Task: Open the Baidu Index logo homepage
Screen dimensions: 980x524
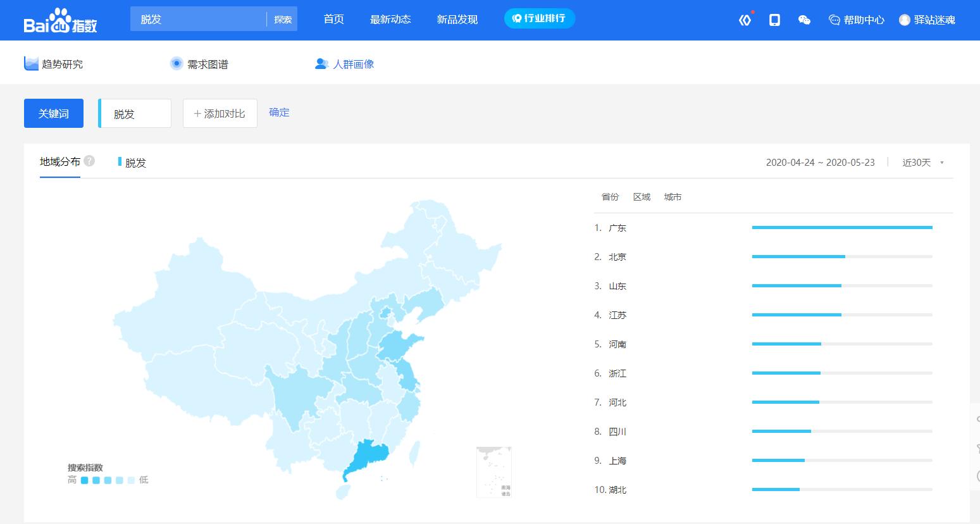Action: pos(60,19)
